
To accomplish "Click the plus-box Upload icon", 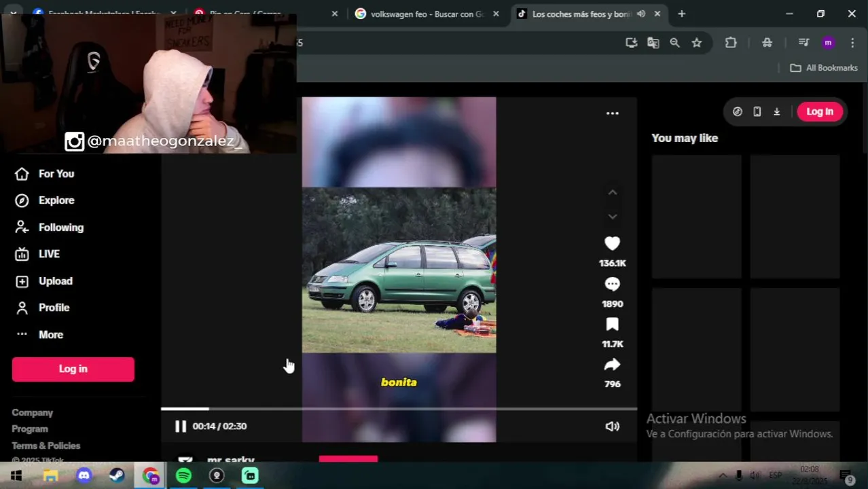I will pos(22,281).
